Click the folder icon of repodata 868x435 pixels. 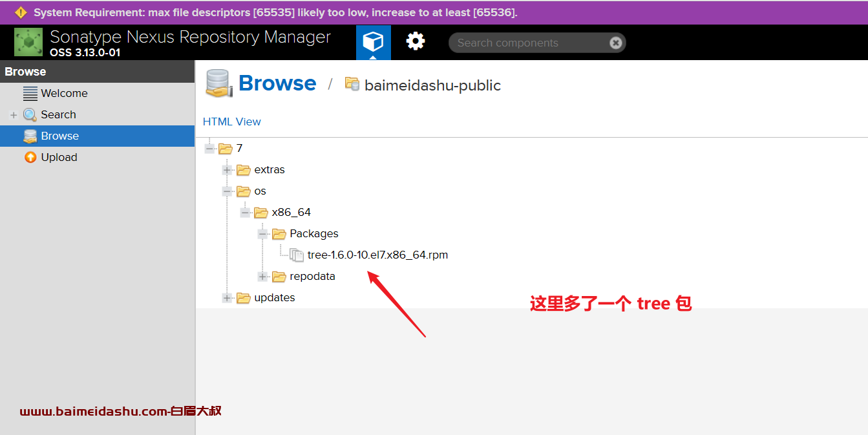pyautogui.click(x=279, y=277)
